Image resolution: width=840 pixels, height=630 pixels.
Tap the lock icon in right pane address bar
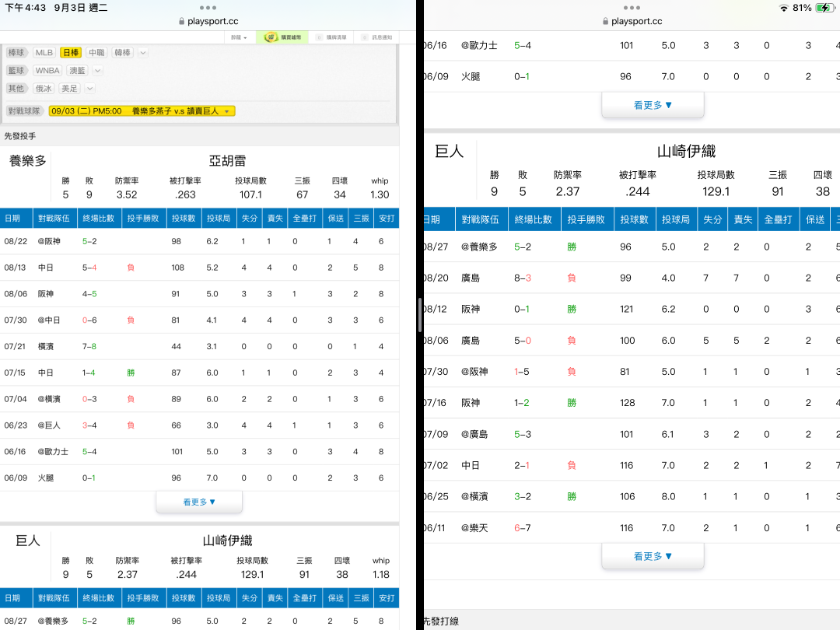[605, 22]
